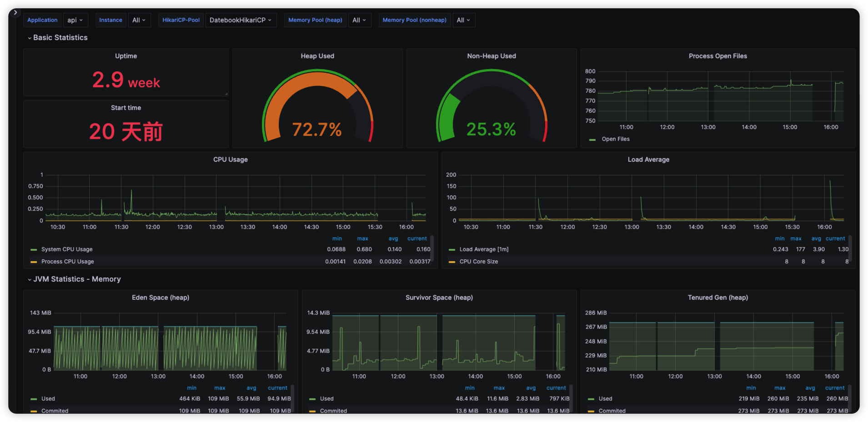Open the Load Average panel title menu
This screenshot has width=868, height=422.
(648, 159)
